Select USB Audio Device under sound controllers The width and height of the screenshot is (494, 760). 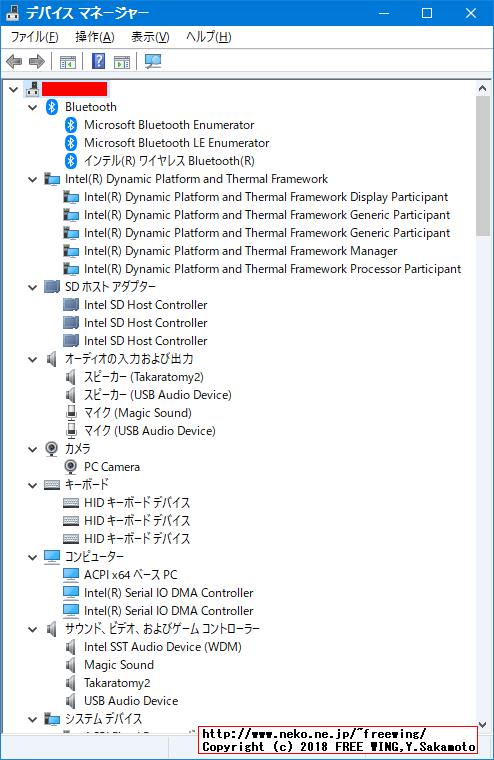pos(131,701)
